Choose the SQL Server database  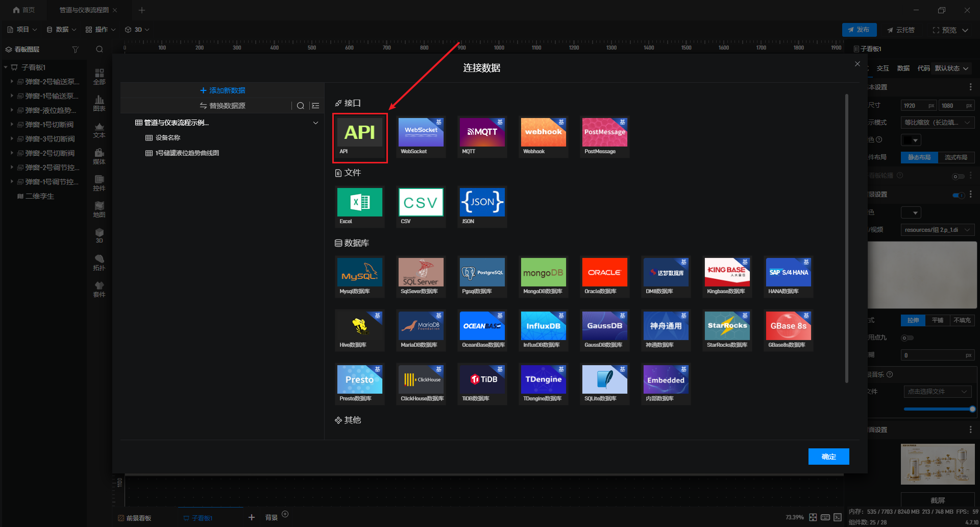(421, 277)
